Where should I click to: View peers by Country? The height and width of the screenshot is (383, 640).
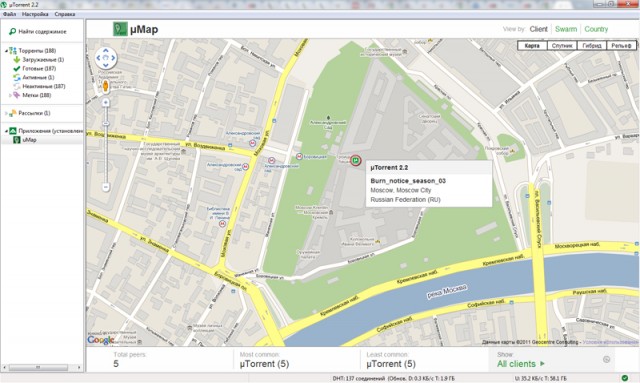click(x=596, y=29)
